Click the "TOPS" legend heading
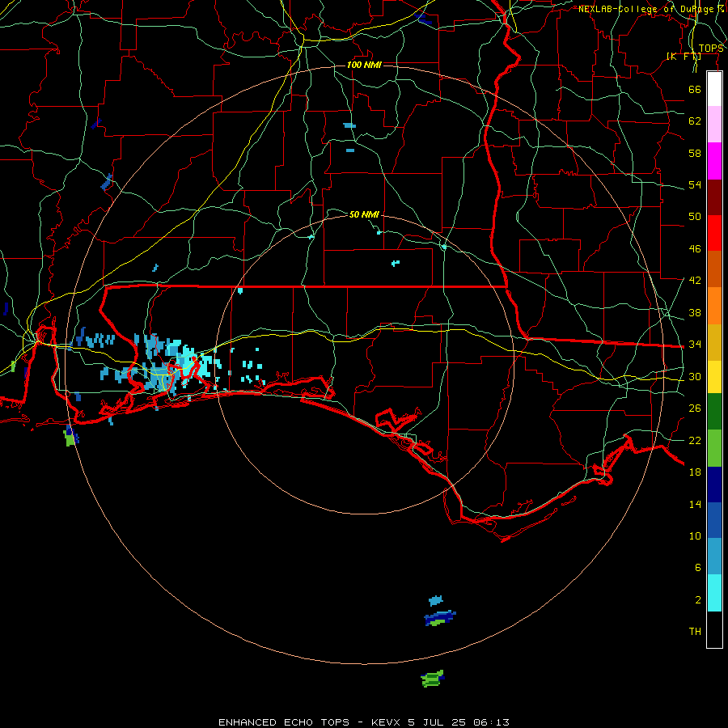This screenshot has height=728, width=728. pyautogui.click(x=711, y=49)
